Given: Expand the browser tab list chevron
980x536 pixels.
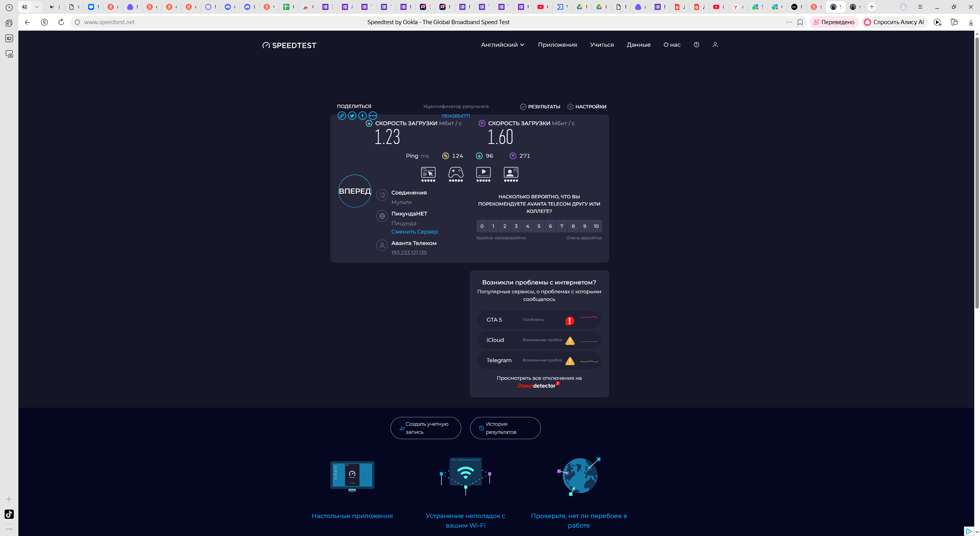Looking at the screenshot, I should (x=37, y=7).
